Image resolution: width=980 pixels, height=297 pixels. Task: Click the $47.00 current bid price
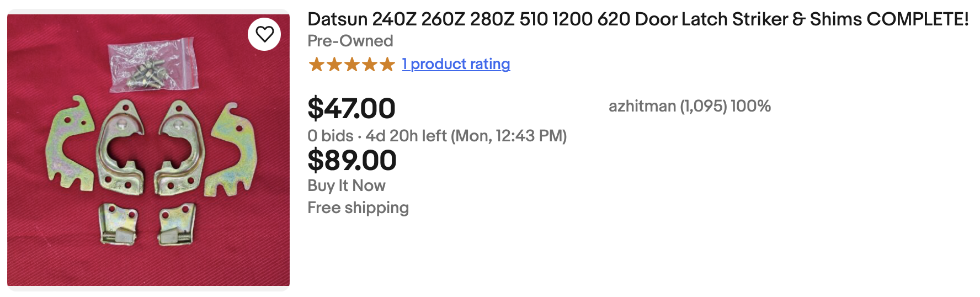(x=351, y=108)
